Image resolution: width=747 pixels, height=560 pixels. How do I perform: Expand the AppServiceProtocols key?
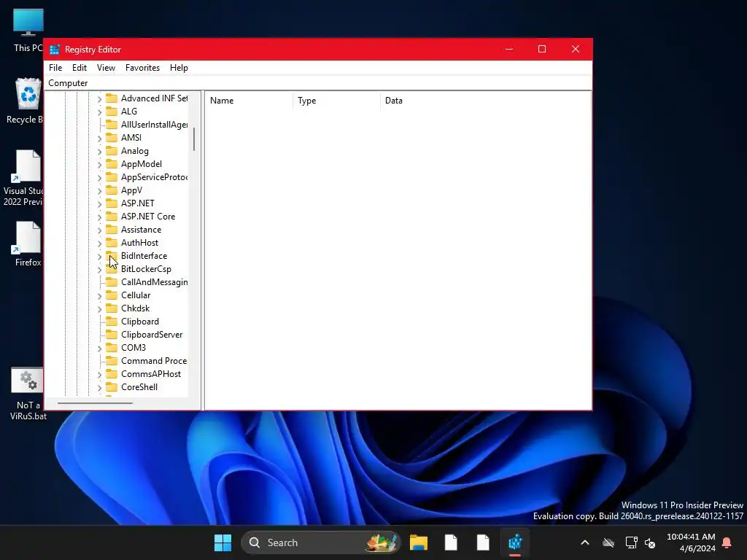pyautogui.click(x=99, y=178)
